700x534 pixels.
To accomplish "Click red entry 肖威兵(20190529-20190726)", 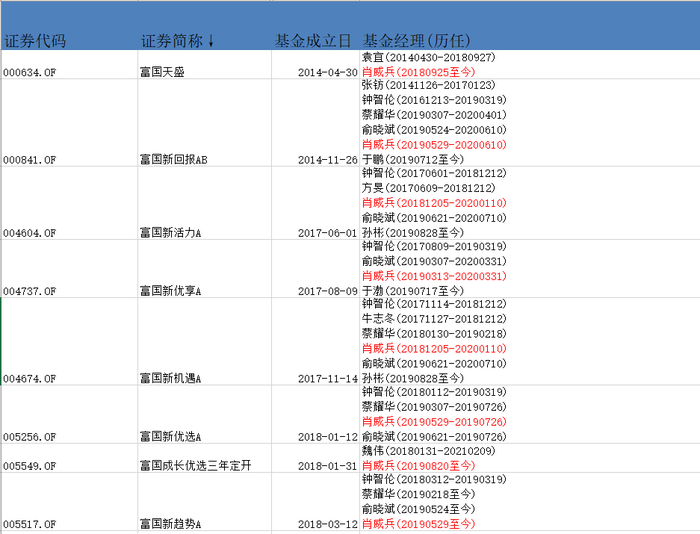I will coord(434,421).
